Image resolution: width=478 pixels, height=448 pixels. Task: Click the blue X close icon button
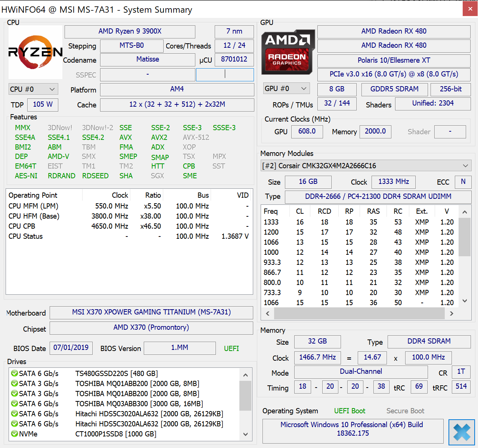pyautogui.click(x=462, y=432)
